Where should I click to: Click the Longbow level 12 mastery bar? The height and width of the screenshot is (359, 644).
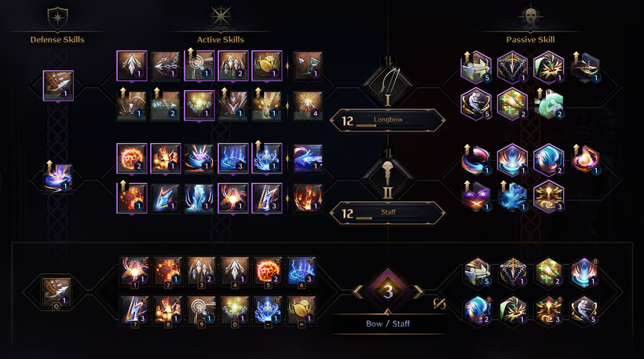pos(388,120)
